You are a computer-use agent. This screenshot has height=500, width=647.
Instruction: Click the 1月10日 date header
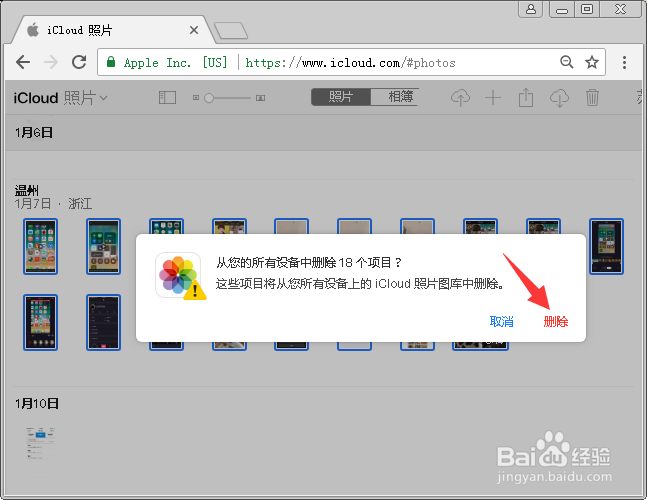pos(37,403)
